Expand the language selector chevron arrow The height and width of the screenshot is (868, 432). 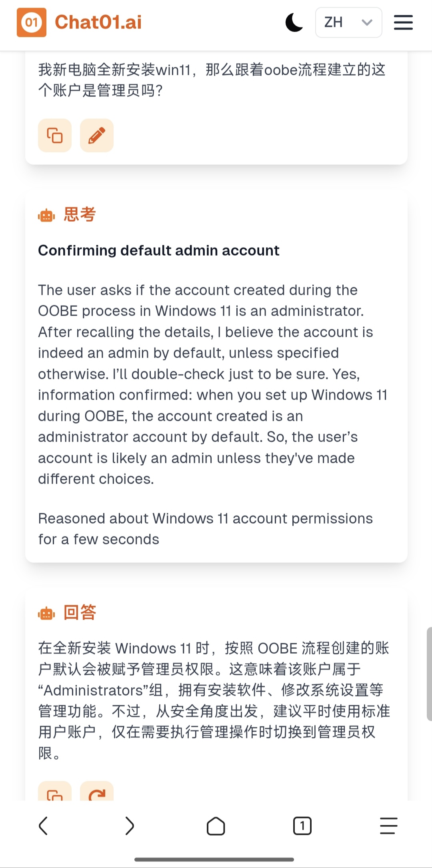pos(367,22)
